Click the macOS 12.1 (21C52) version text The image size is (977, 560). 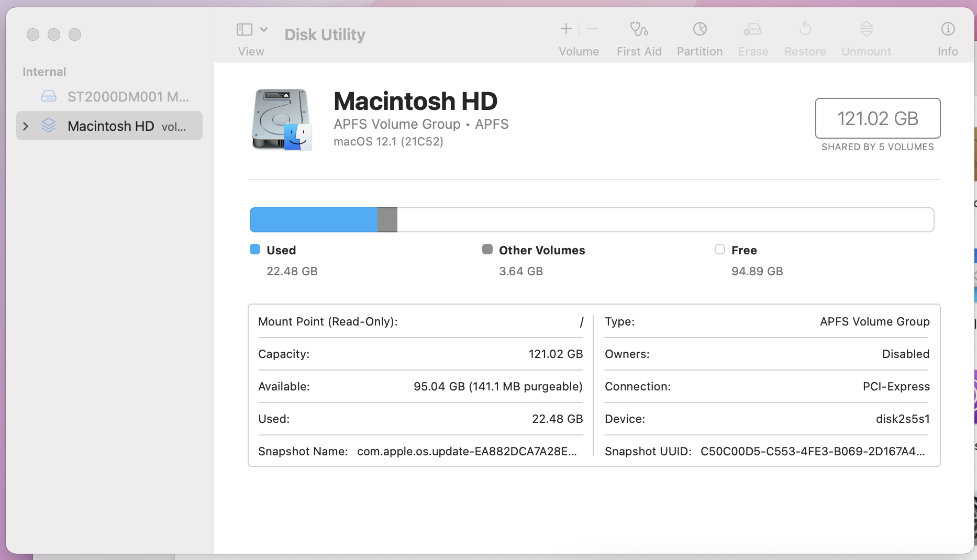coord(388,141)
